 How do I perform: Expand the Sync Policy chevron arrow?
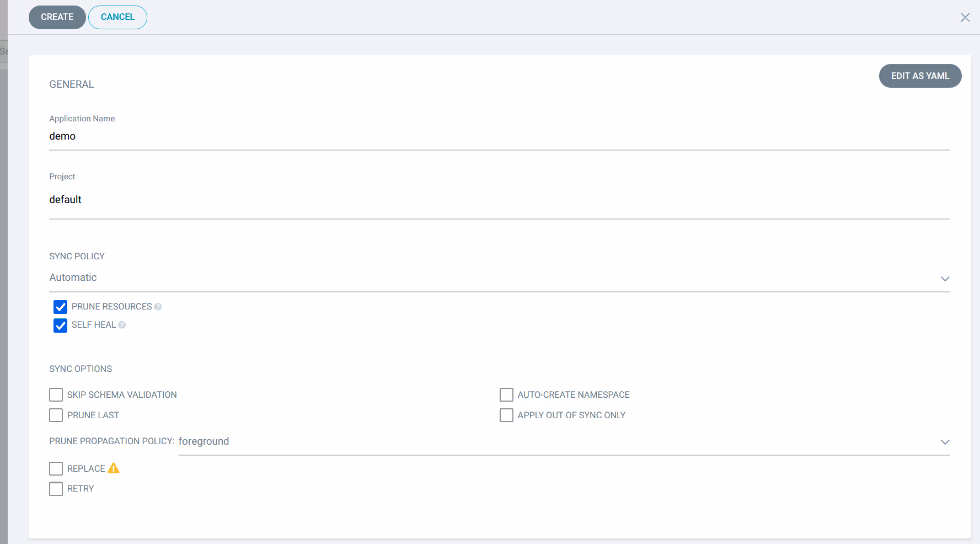(x=945, y=279)
